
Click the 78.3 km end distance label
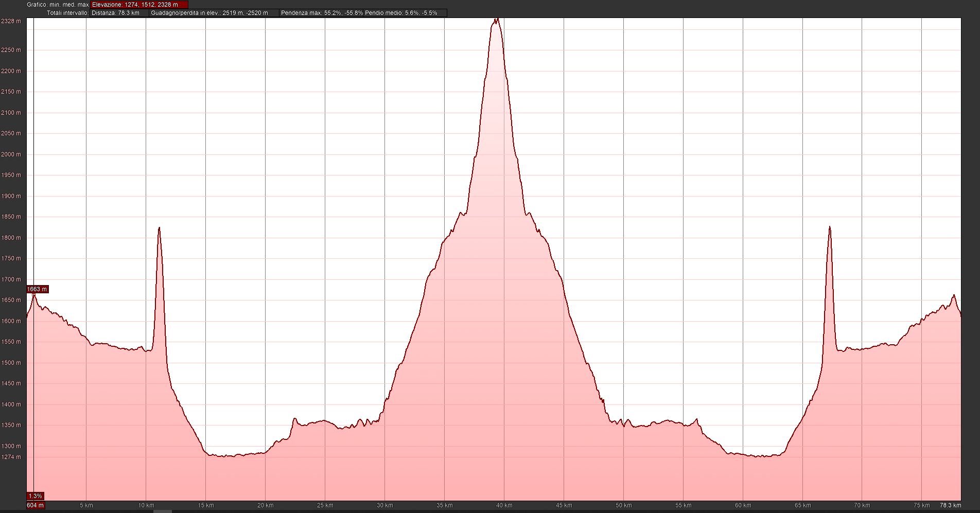pos(950,505)
